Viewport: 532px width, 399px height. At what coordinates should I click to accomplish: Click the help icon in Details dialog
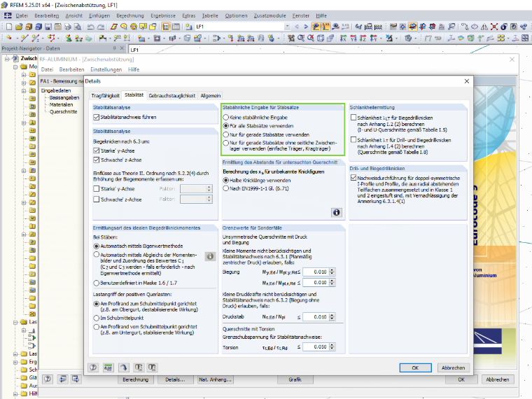tap(93, 367)
